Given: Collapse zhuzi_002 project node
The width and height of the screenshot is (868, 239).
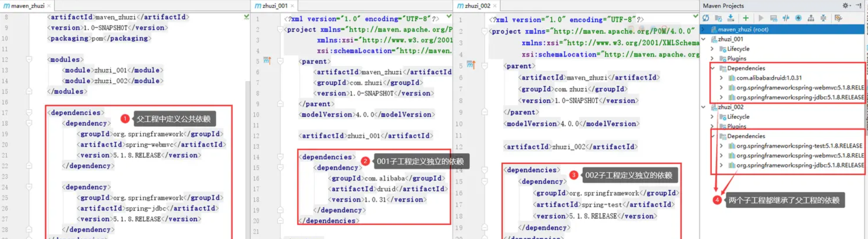Looking at the screenshot, I should point(703,107).
